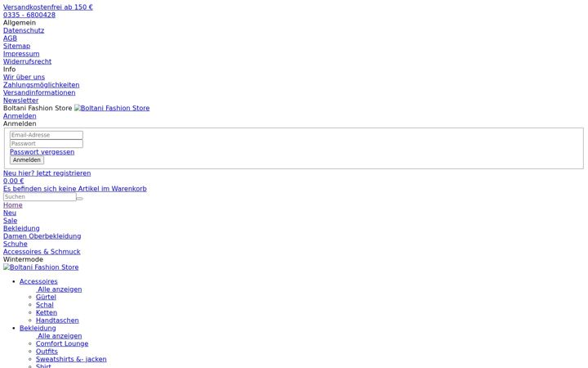View the Widerrufsrecht page
This screenshot has height=368, width=588.
tap(28, 61)
